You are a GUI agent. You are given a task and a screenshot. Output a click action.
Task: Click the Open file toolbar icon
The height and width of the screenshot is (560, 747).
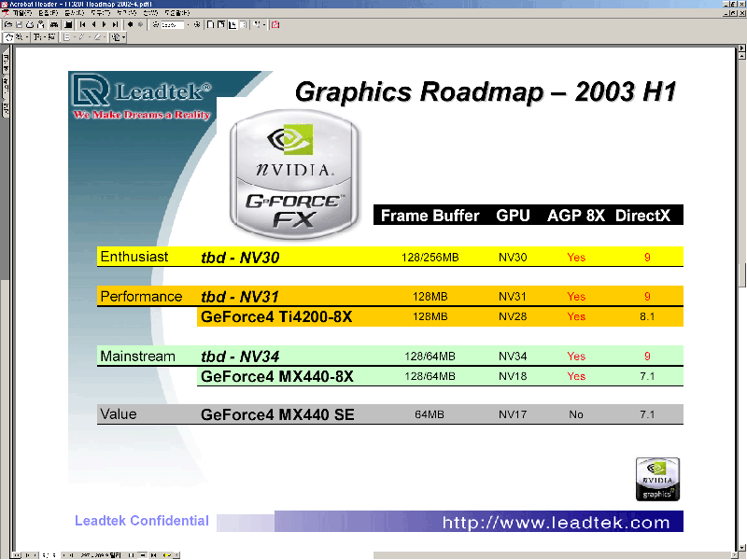[8, 25]
